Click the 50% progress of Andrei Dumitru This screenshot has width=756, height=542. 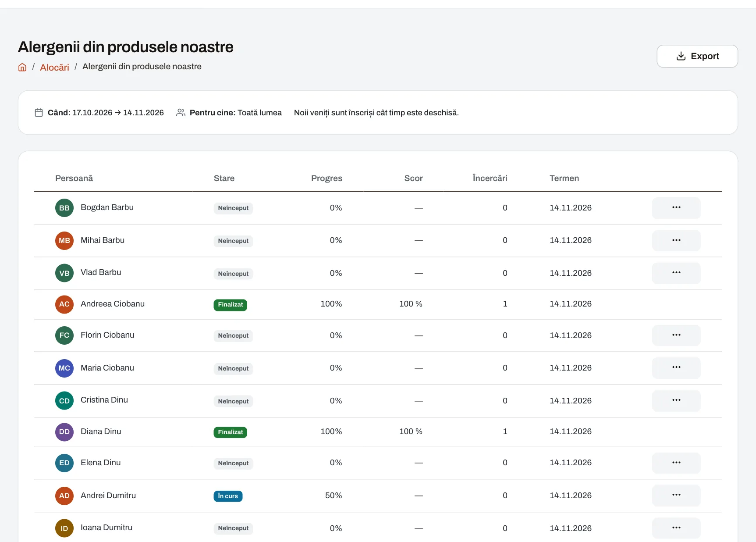pos(334,496)
